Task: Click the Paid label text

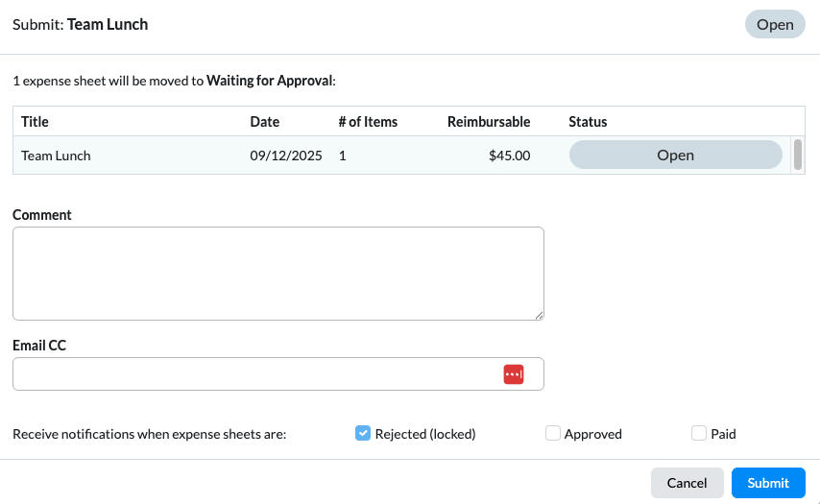Action: pos(723,434)
